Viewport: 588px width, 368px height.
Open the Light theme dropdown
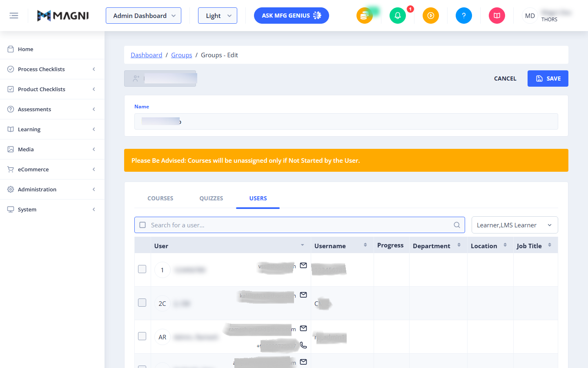[218, 16]
